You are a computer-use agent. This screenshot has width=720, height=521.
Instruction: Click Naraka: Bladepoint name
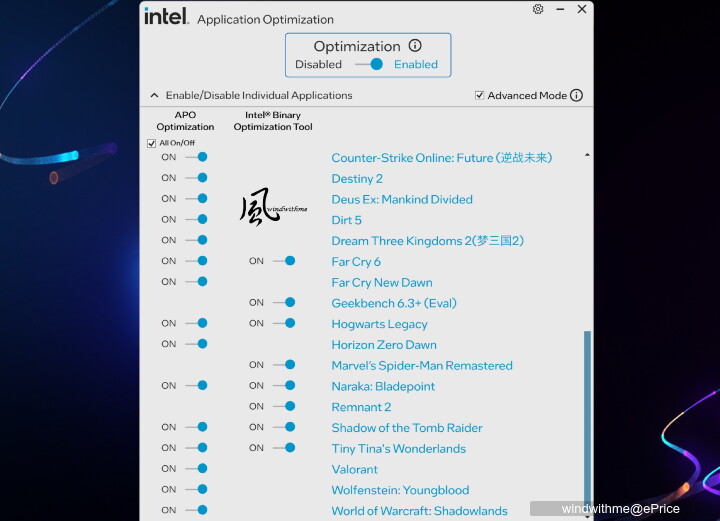[x=383, y=386]
